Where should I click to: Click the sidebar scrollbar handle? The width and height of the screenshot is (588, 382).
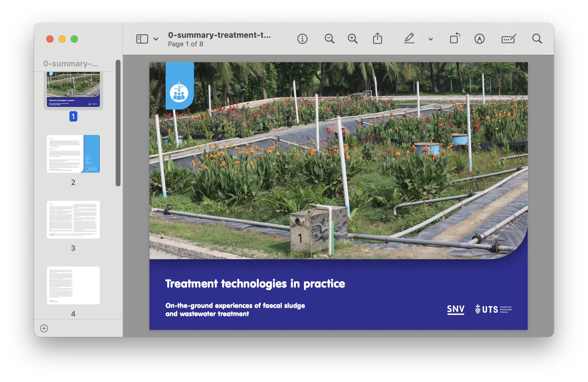[x=118, y=123]
